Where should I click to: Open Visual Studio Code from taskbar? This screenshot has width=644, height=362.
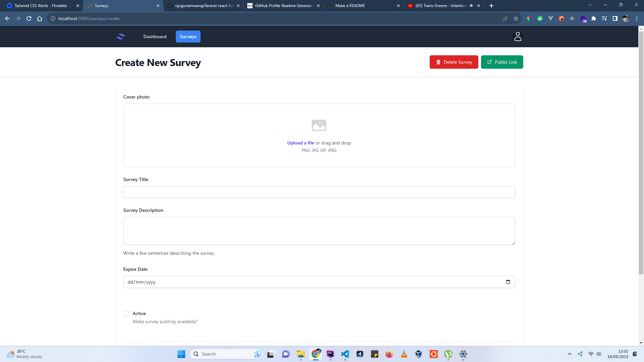pyautogui.click(x=345, y=354)
